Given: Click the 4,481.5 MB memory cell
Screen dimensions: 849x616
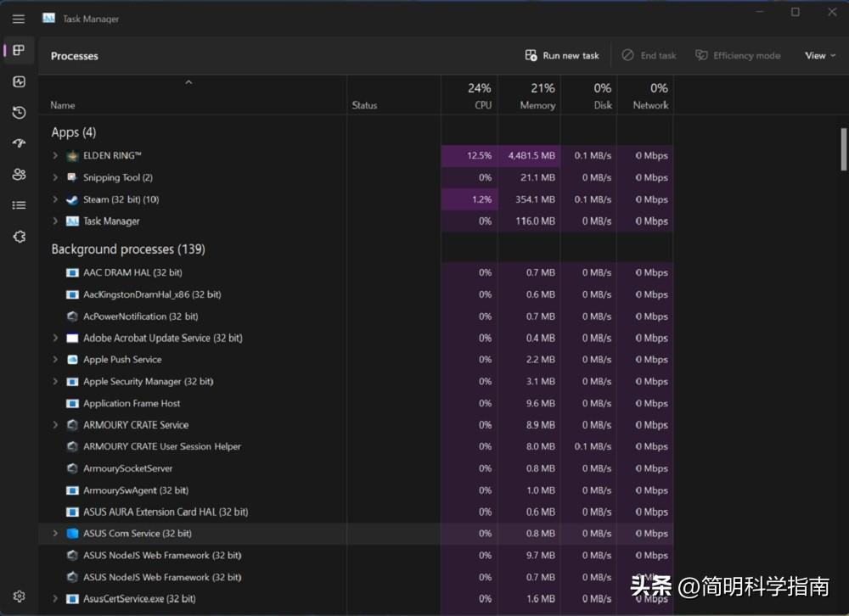Looking at the screenshot, I should point(529,156).
